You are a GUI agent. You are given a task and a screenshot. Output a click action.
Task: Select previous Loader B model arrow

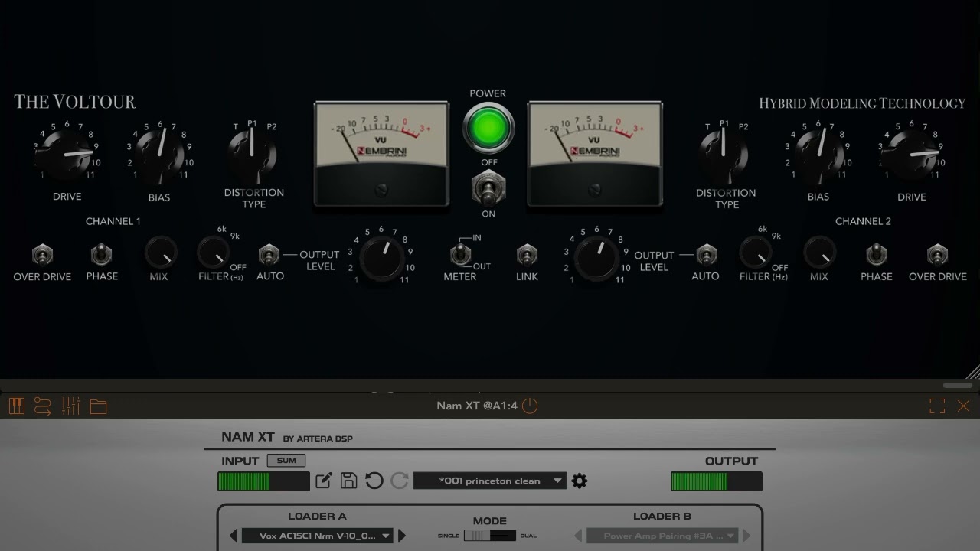point(578,536)
